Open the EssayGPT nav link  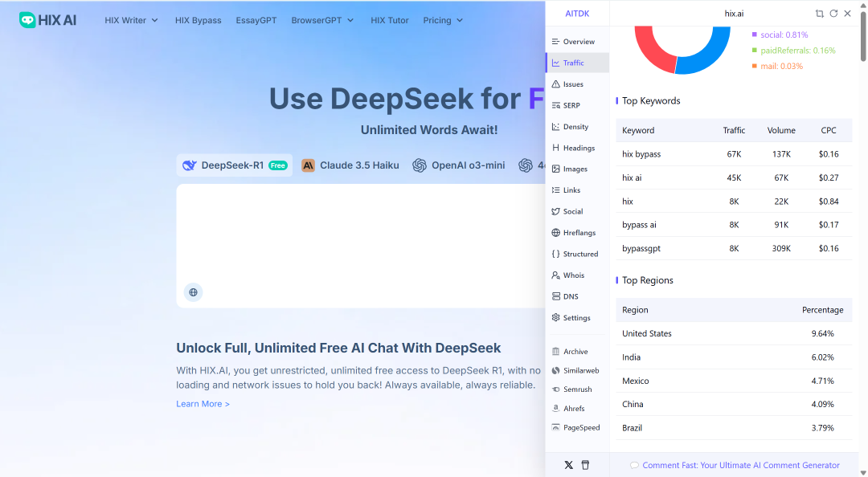coord(256,20)
